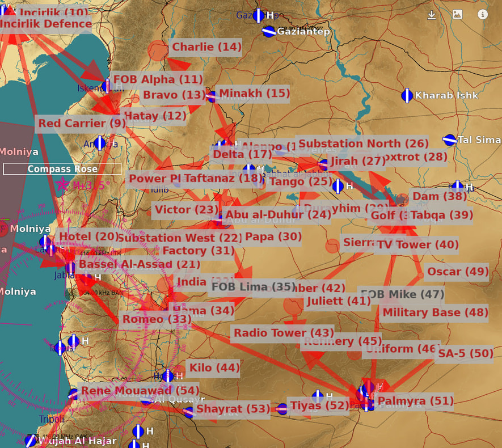Select the grey FOB Lima (35) label

[252, 287]
